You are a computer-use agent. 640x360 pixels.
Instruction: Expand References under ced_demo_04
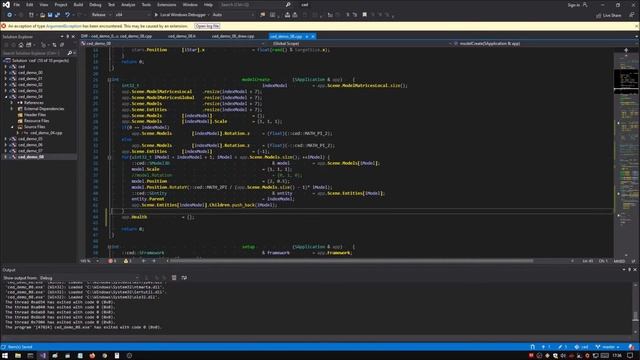12,103
